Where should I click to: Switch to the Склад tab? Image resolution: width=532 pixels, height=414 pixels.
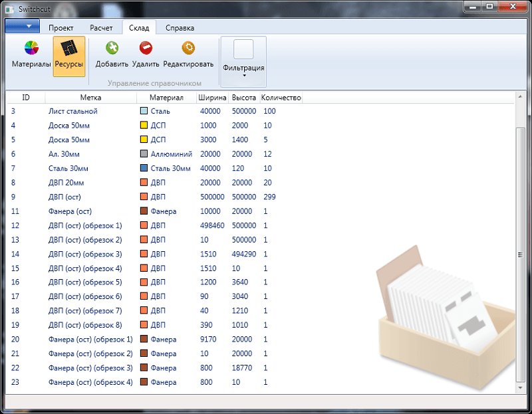tap(139, 28)
